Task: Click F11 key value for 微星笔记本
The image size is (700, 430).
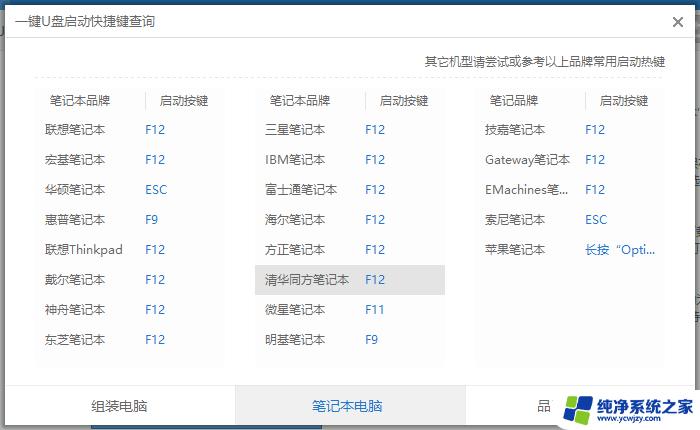Action: 375,309
